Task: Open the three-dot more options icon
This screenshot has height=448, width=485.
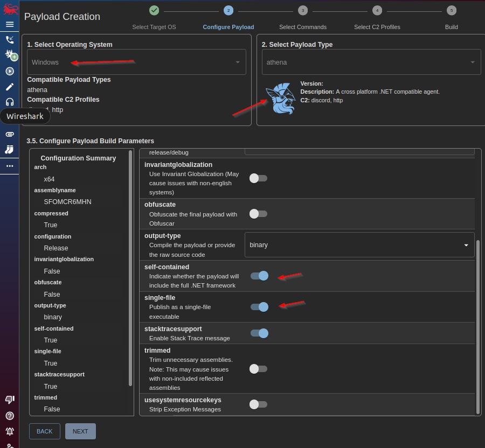Action: [10, 166]
